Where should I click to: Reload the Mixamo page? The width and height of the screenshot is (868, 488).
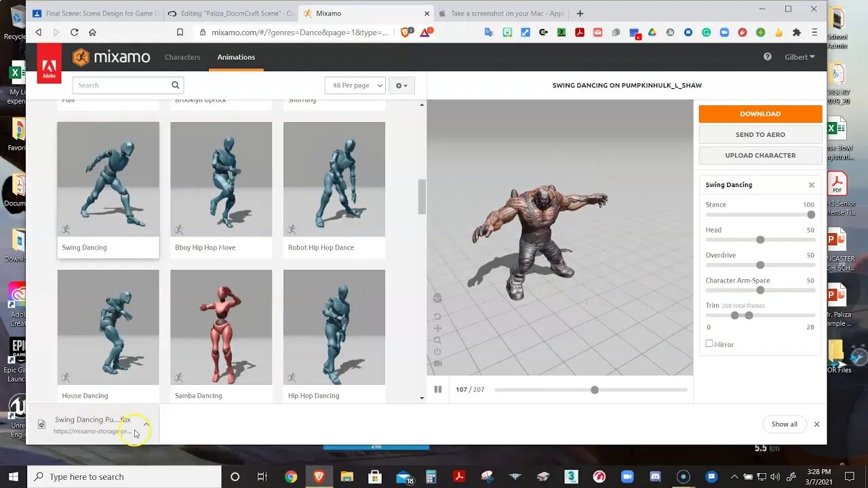click(74, 32)
